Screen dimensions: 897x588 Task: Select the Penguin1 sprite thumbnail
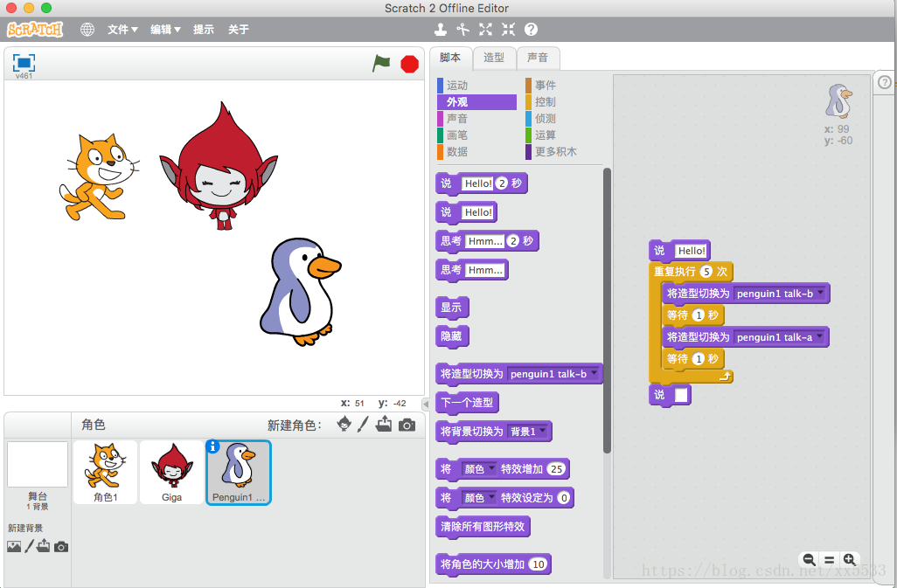coord(238,473)
